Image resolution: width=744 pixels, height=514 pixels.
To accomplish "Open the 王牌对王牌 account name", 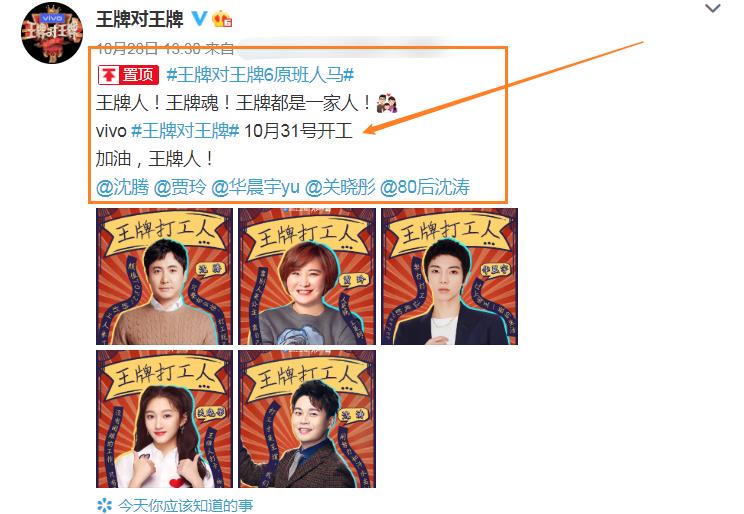I will [x=140, y=19].
